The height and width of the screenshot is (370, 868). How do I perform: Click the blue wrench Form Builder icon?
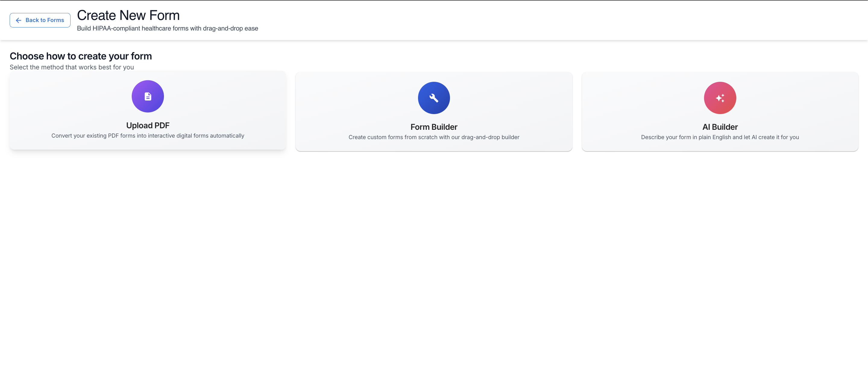pos(434,98)
